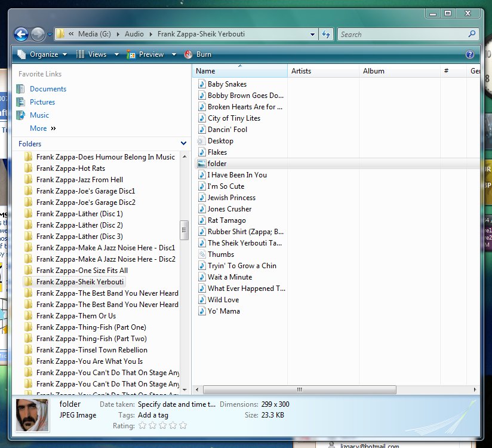Screen dimensions: 492x448
Task: Click the Rat Tamago file icon
Action: click(x=202, y=220)
